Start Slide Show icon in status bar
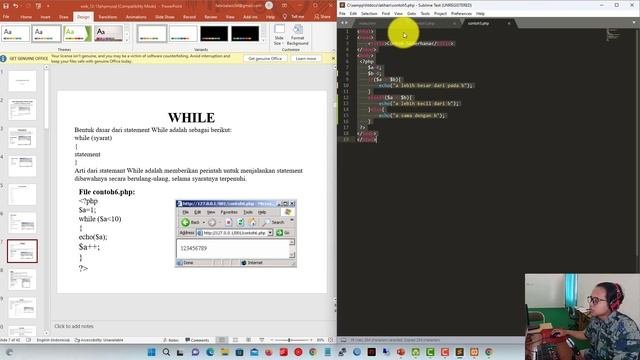 pyautogui.click(x=262, y=340)
